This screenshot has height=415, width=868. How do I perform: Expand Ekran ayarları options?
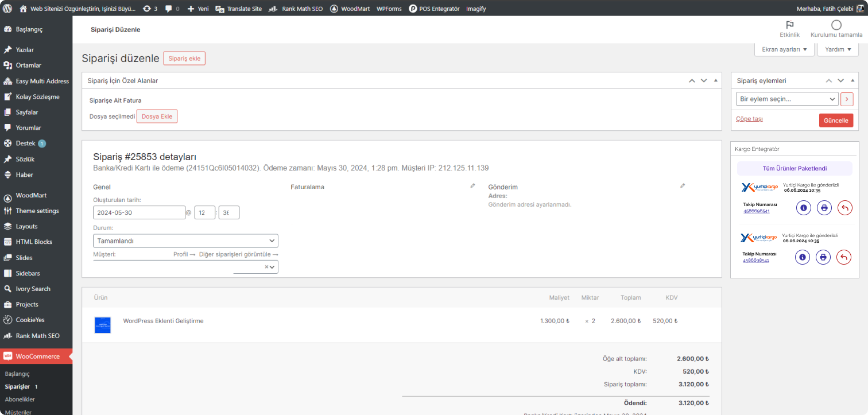coord(784,49)
